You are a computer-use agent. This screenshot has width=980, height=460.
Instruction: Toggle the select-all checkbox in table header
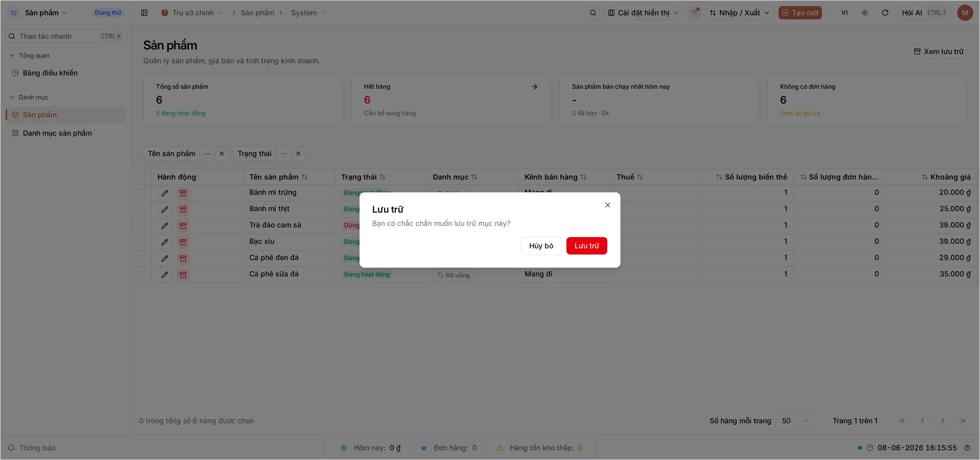(x=141, y=177)
